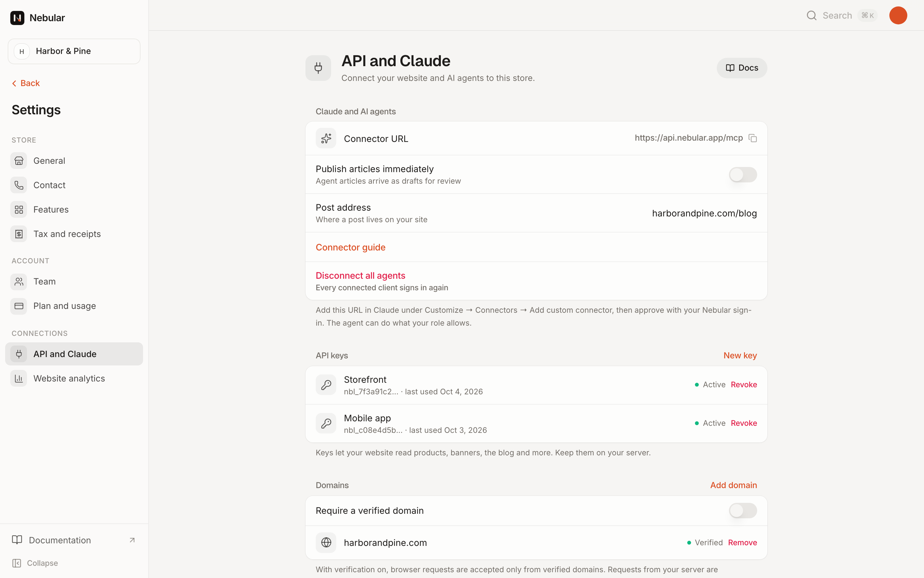Open Plan and usage page
This screenshot has height=578, width=924.
coord(74,306)
